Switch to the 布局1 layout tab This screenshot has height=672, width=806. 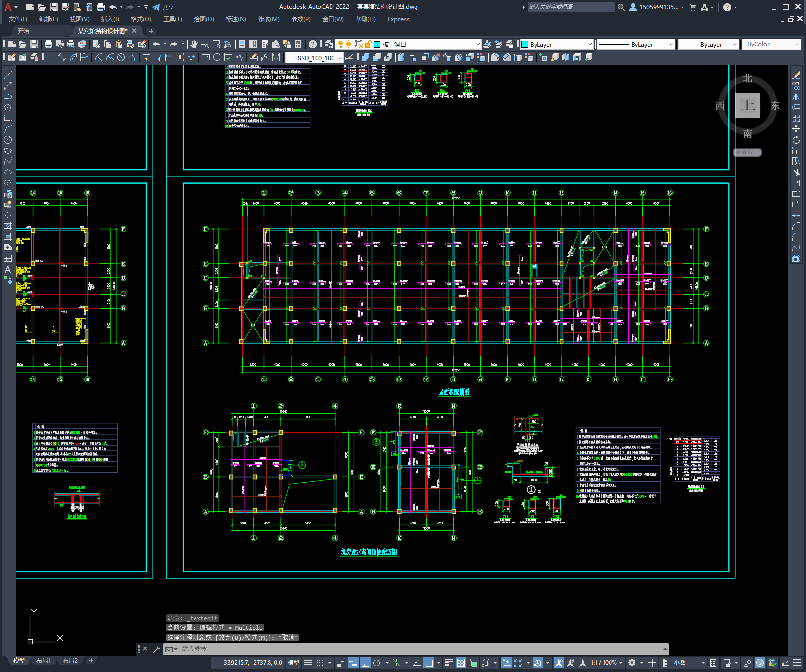[x=43, y=660]
